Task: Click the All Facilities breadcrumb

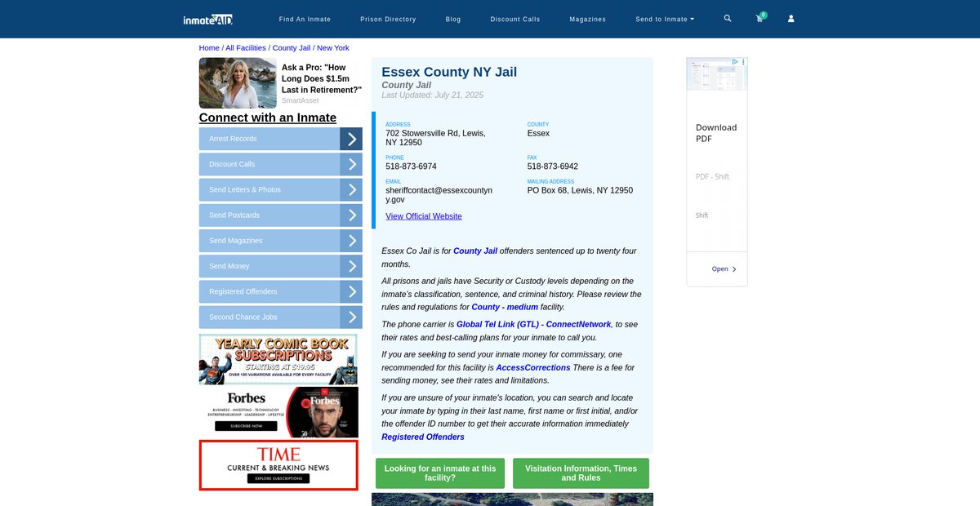Action: tap(246, 48)
